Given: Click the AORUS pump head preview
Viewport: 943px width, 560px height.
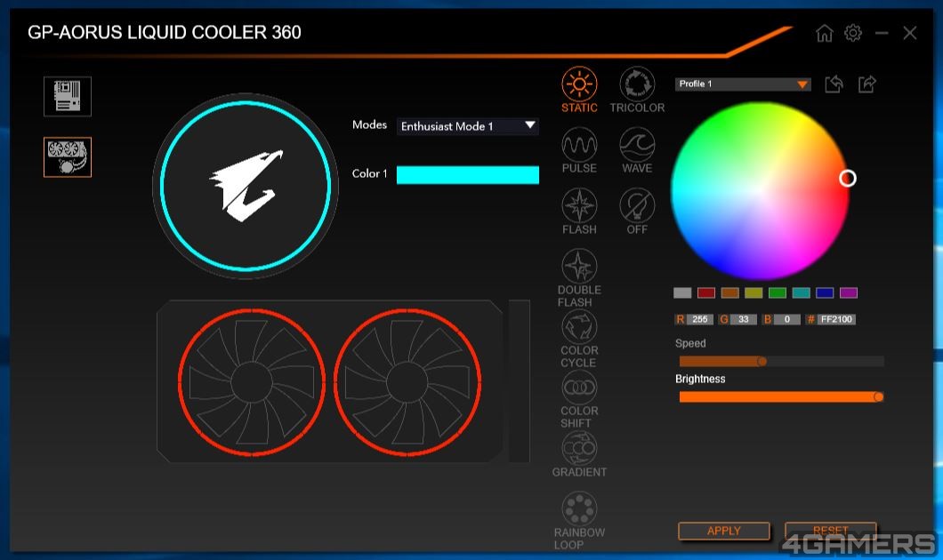Looking at the screenshot, I should (246, 186).
